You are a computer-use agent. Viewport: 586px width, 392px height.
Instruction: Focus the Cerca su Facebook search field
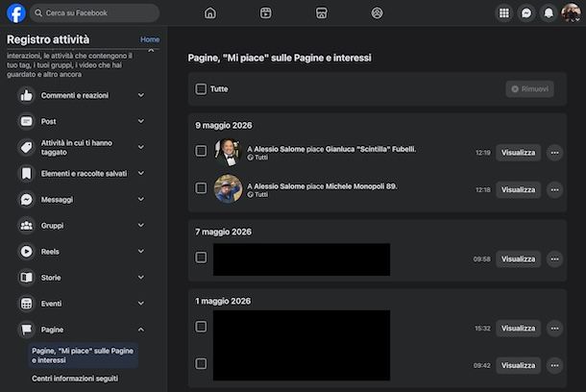click(94, 13)
